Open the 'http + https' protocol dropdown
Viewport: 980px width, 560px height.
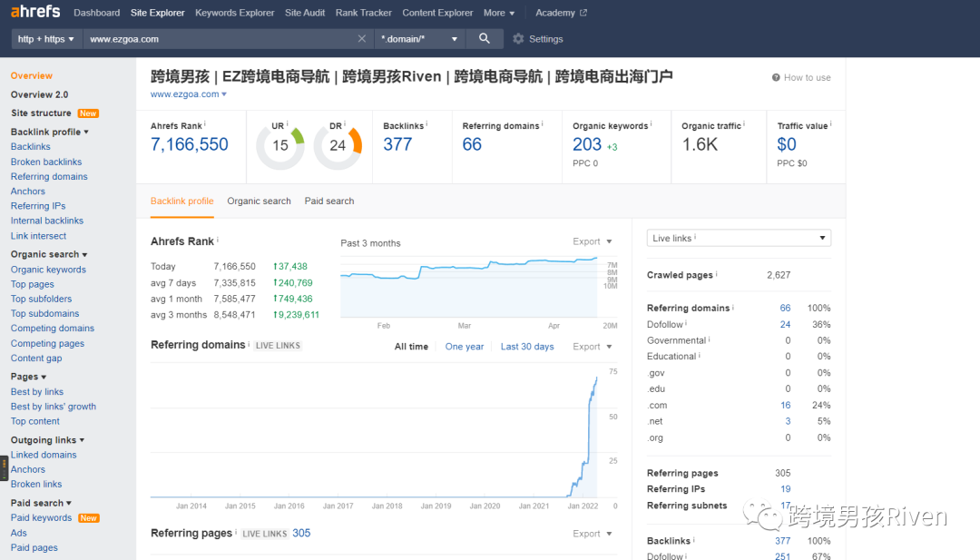pos(46,38)
